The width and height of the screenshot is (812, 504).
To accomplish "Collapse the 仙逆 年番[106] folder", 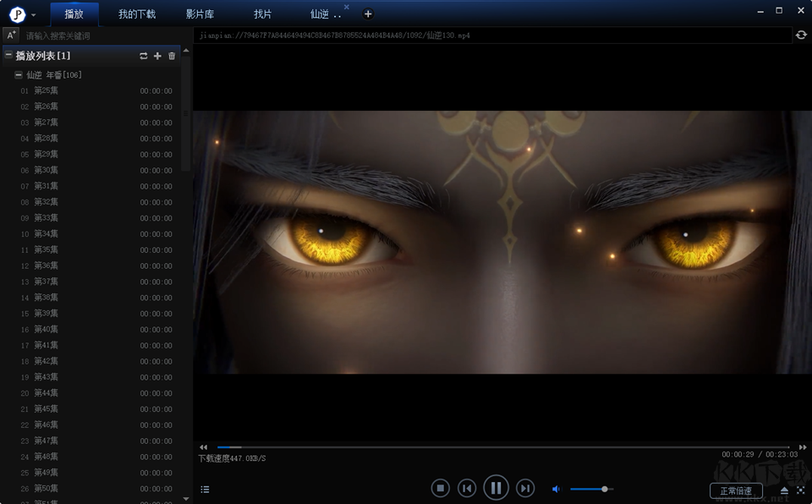I will pos(18,75).
